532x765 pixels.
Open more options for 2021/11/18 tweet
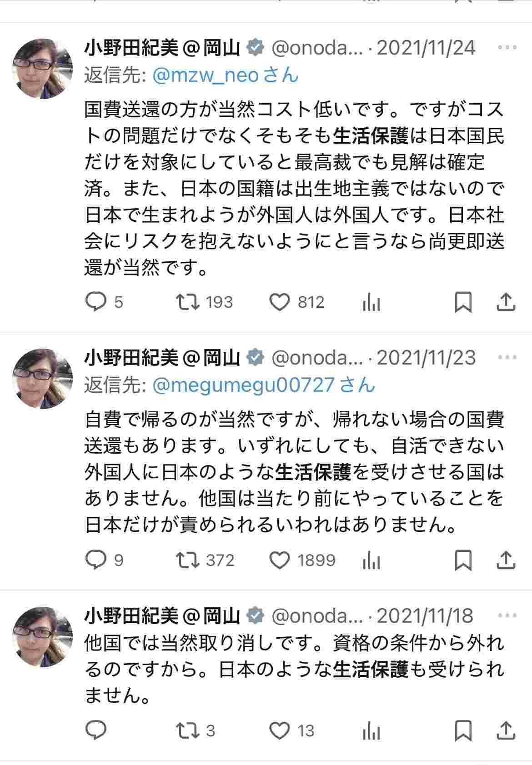(x=507, y=615)
